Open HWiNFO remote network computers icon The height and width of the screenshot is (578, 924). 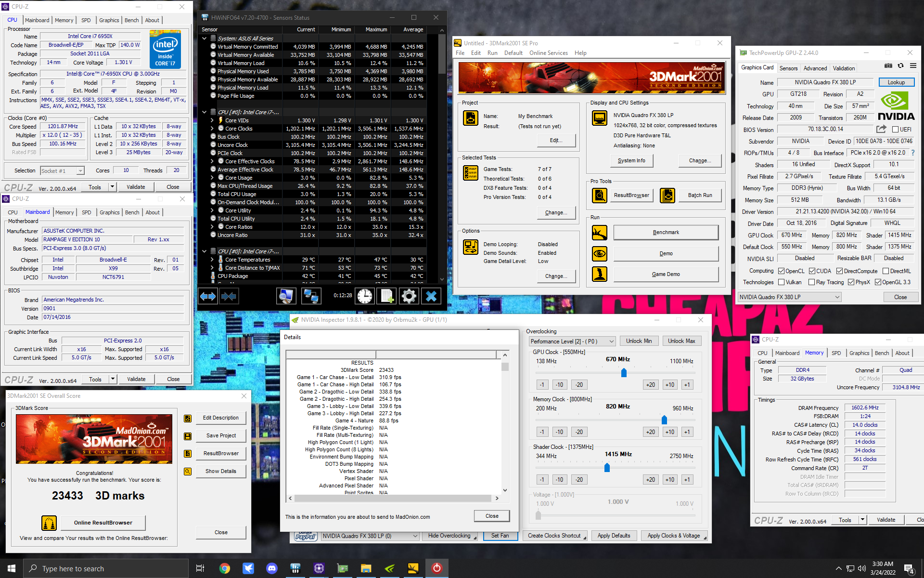coord(311,296)
